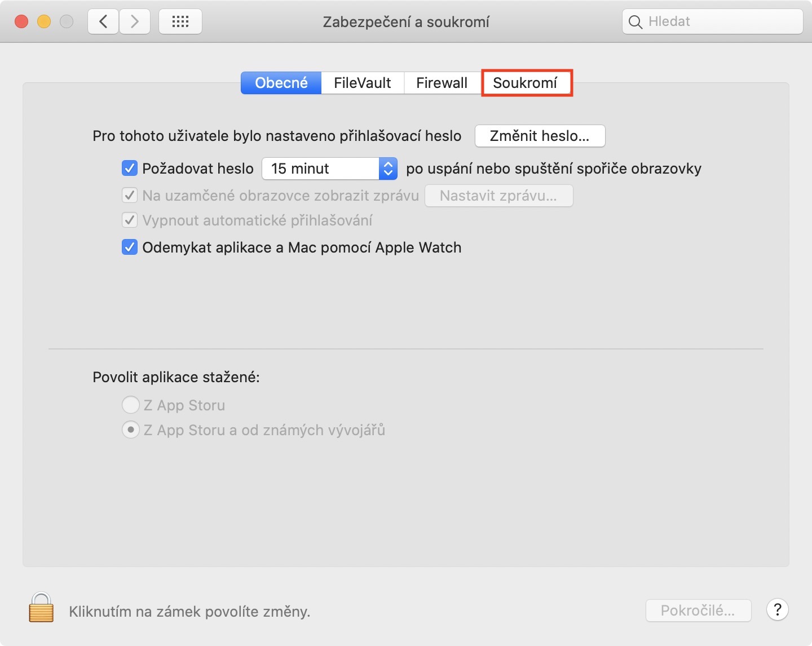This screenshot has width=812, height=646.
Task: Toggle the Požadovat heslo checkbox
Action: [x=130, y=168]
